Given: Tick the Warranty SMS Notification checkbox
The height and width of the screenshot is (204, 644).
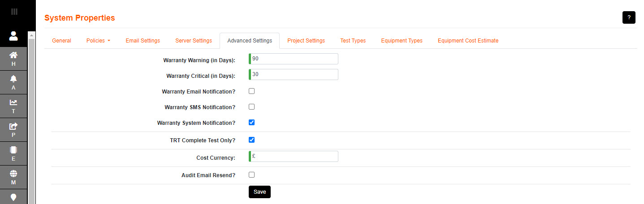Looking at the screenshot, I should pos(251,107).
